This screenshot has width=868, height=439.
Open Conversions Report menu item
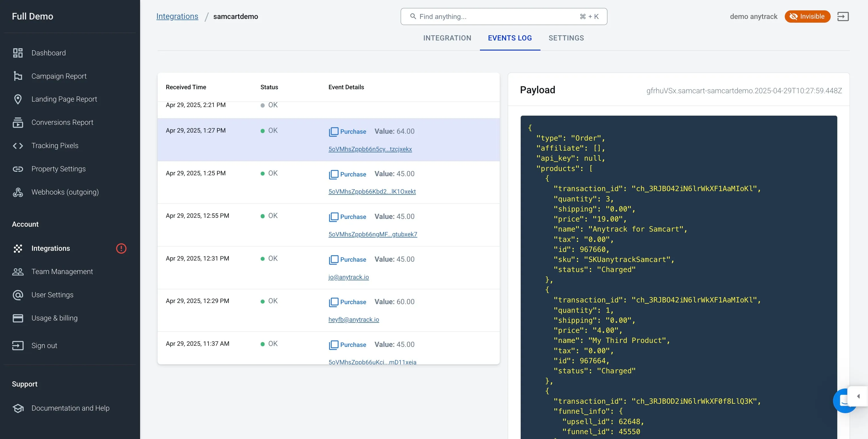coord(62,123)
